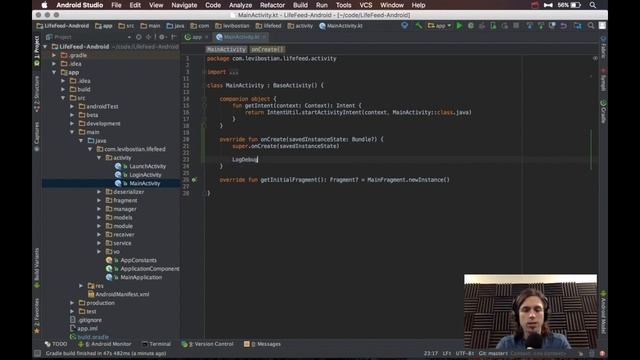The width and height of the screenshot is (640, 360).
Task: Click the java breadcrumb in navigation bar
Action: coord(176,26)
